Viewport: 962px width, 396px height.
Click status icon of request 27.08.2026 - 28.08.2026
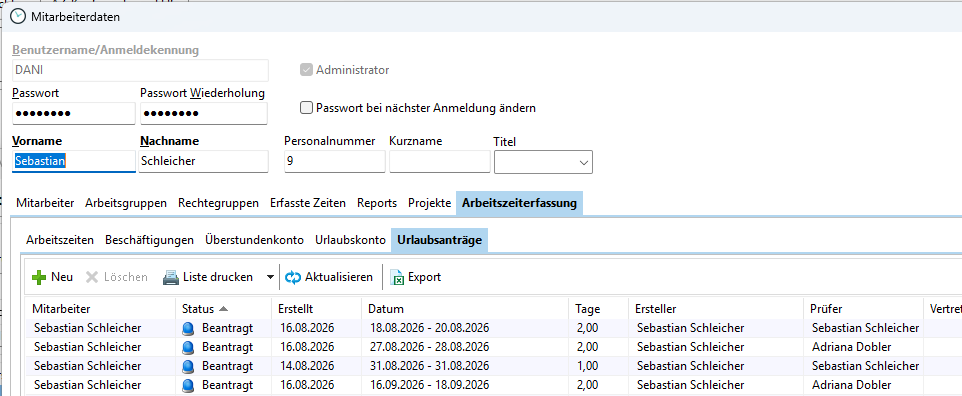(x=188, y=347)
